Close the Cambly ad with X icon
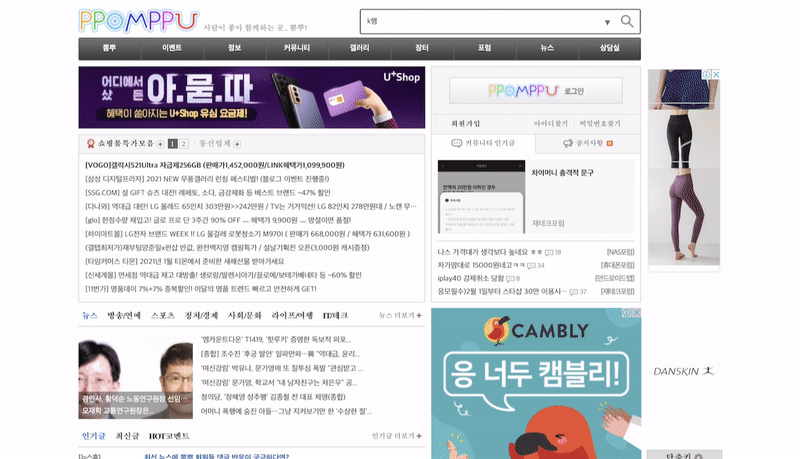 (x=636, y=313)
